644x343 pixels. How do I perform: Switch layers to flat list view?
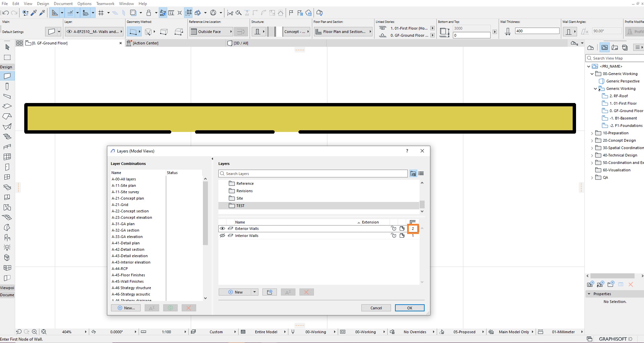tap(421, 174)
